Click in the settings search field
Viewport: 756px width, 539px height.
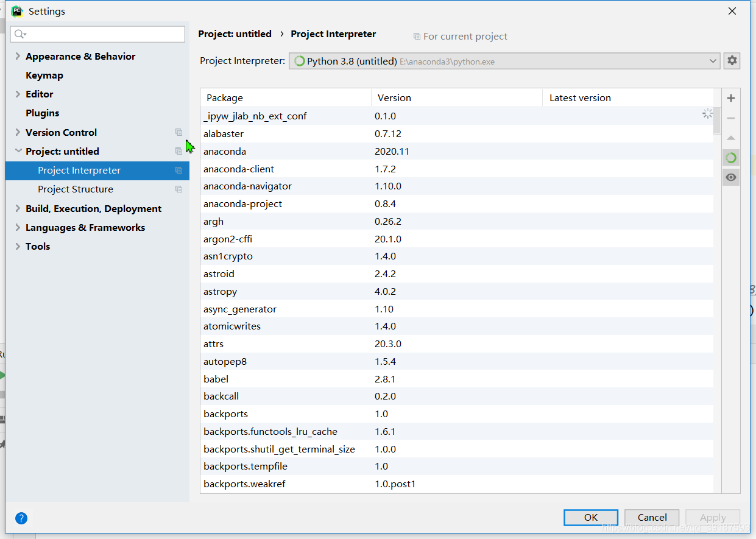tap(97, 34)
